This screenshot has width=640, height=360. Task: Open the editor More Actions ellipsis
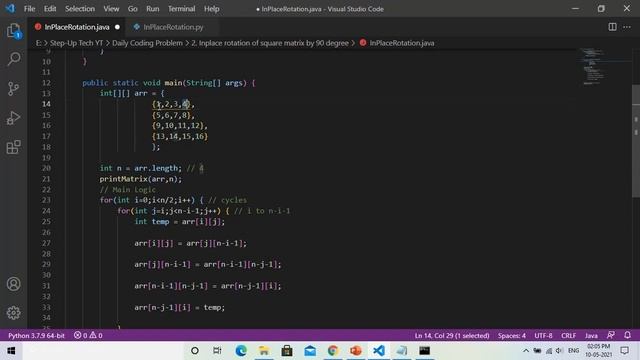[627, 27]
